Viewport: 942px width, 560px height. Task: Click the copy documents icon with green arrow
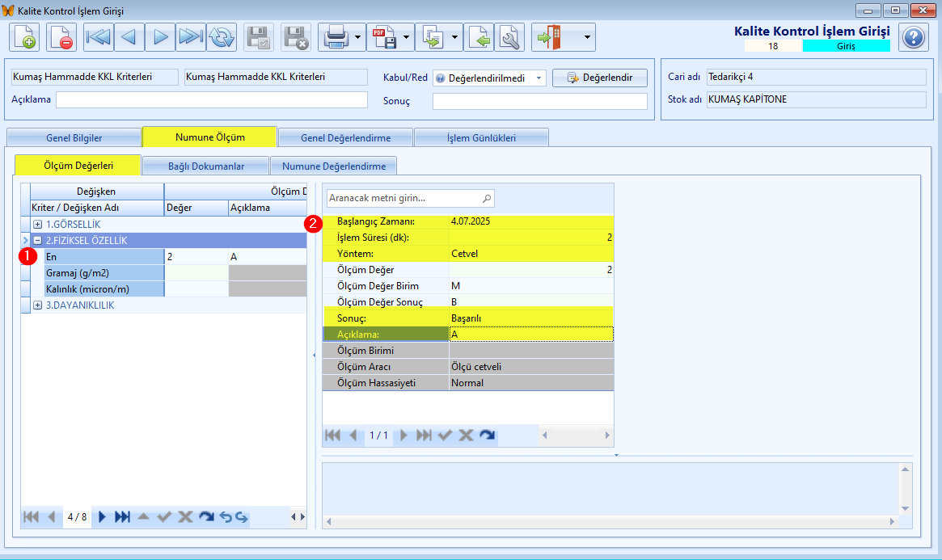click(x=433, y=37)
